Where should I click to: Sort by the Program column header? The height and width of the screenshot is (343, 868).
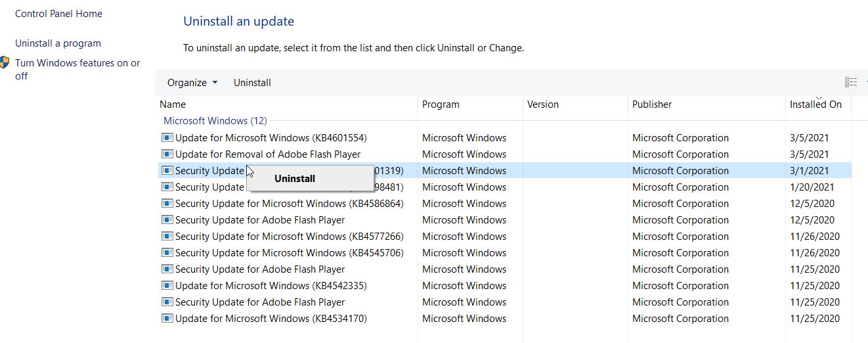pyautogui.click(x=441, y=104)
